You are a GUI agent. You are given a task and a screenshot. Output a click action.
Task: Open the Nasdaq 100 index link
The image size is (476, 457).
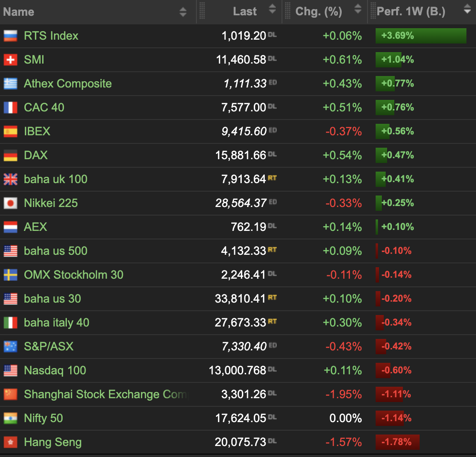(55, 370)
